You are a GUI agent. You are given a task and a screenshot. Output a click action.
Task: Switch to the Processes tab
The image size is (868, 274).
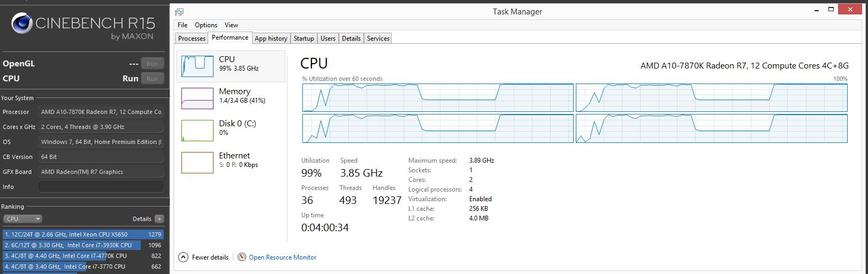tap(192, 39)
